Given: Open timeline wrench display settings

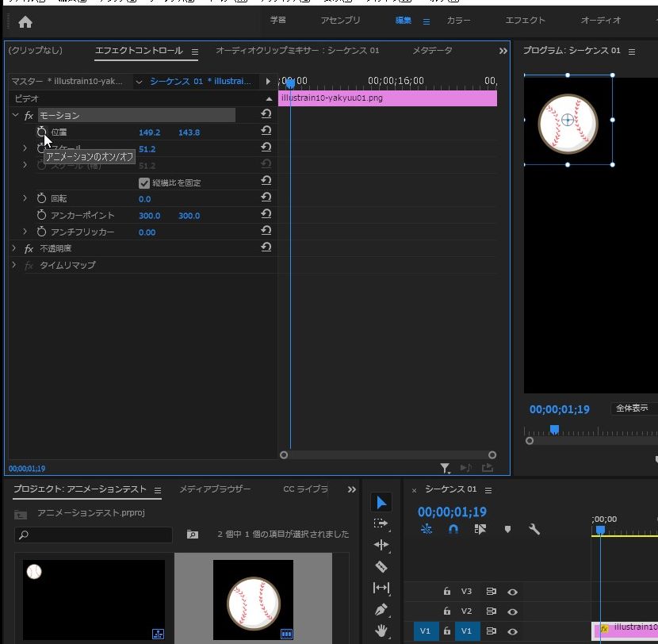Looking at the screenshot, I should (x=534, y=529).
